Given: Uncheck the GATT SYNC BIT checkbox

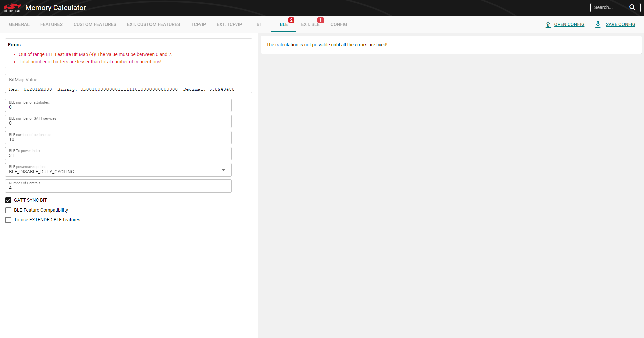Looking at the screenshot, I should pyautogui.click(x=8, y=200).
